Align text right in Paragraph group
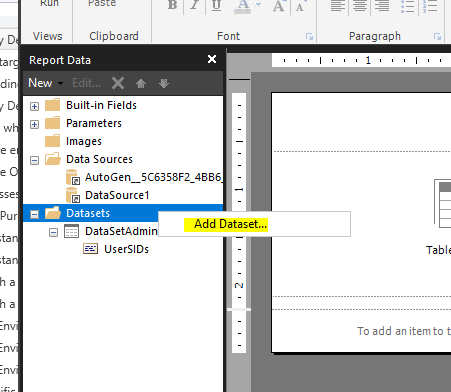This screenshot has width=451, height=392. (382, 6)
